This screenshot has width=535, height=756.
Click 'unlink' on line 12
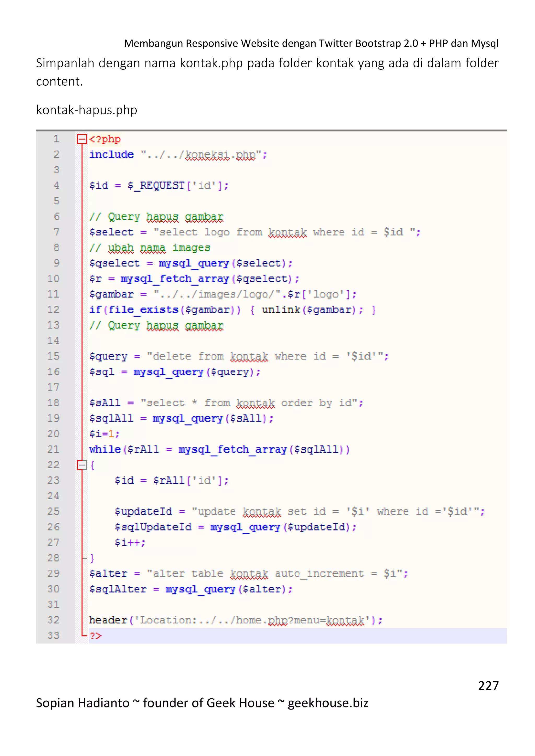tap(281, 310)
